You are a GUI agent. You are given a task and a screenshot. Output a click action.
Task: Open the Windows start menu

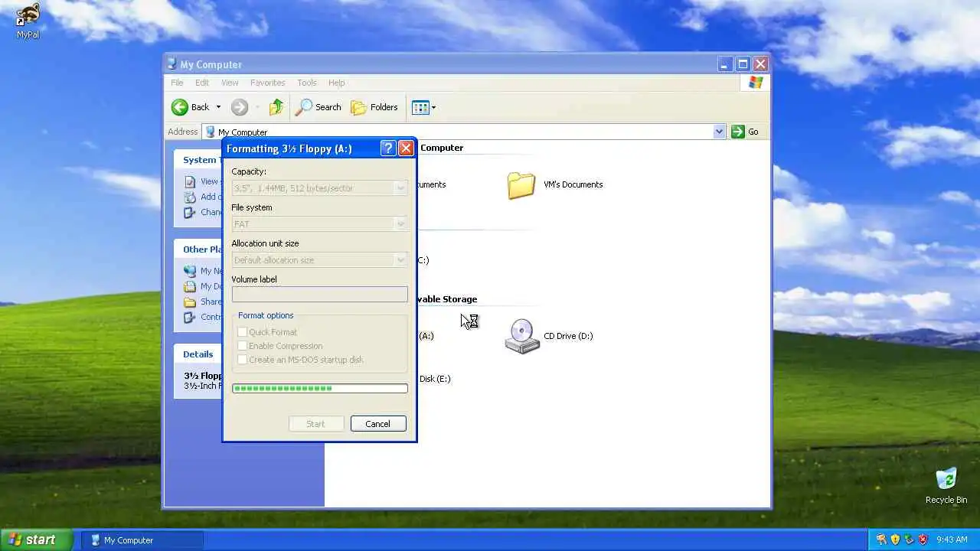point(36,540)
